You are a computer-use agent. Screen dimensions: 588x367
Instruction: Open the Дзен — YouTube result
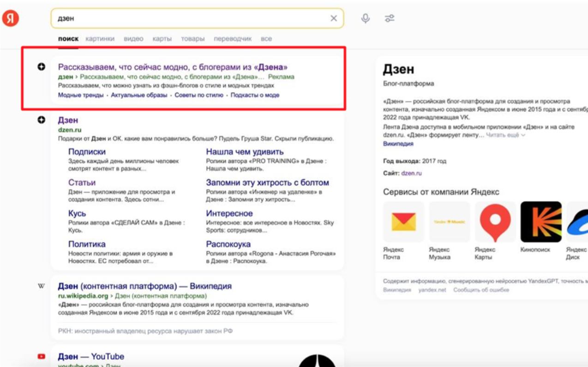click(x=91, y=356)
